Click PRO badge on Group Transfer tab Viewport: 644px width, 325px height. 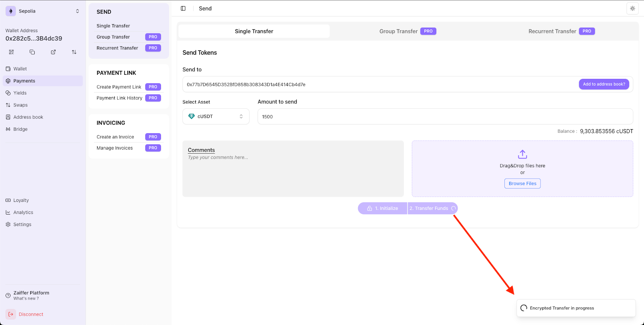pos(428,31)
